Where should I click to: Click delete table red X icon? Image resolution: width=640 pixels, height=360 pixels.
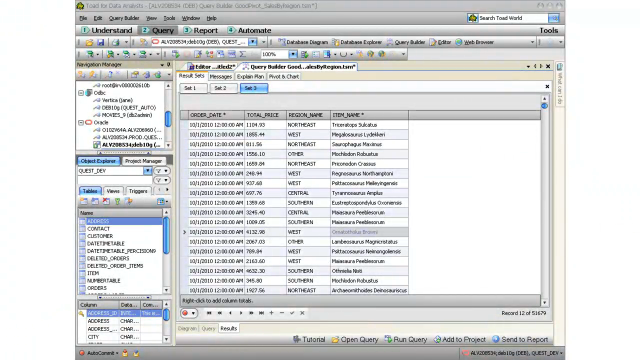click(x=106, y=201)
